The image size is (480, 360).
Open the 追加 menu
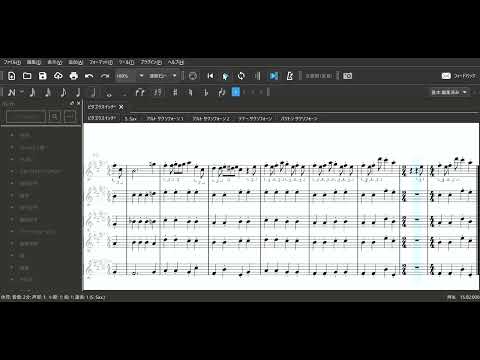coord(75,62)
